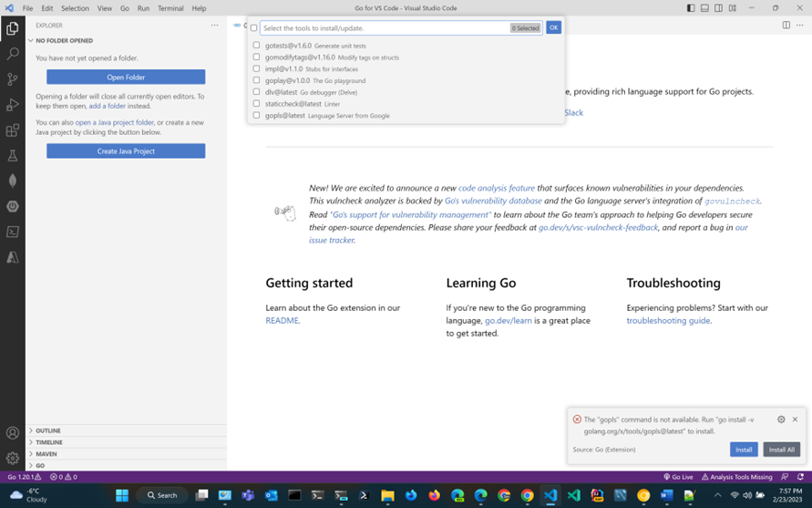
Task: Click Install All in notification
Action: point(781,450)
